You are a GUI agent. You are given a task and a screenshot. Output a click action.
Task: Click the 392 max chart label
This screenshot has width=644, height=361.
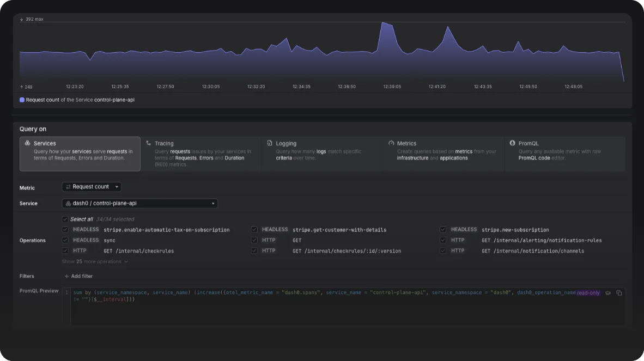pyautogui.click(x=32, y=19)
